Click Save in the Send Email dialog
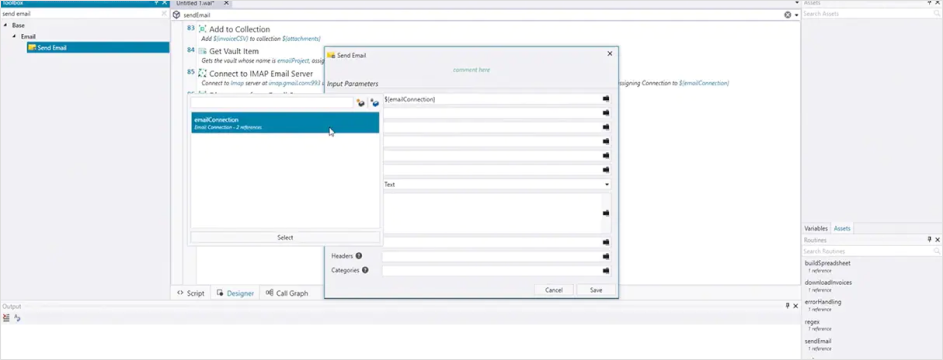 [x=596, y=290]
